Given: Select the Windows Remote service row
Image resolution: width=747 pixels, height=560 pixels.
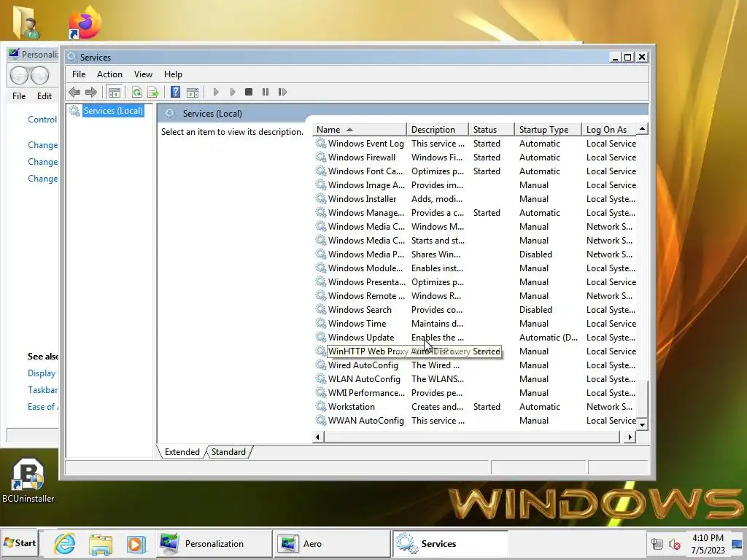Looking at the screenshot, I should point(475,296).
